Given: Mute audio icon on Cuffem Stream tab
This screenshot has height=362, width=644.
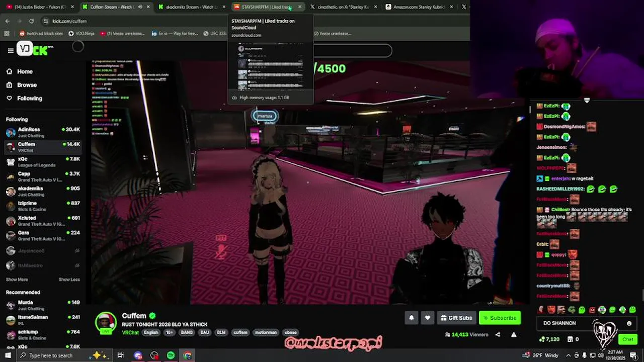Looking at the screenshot, I should [140, 7].
